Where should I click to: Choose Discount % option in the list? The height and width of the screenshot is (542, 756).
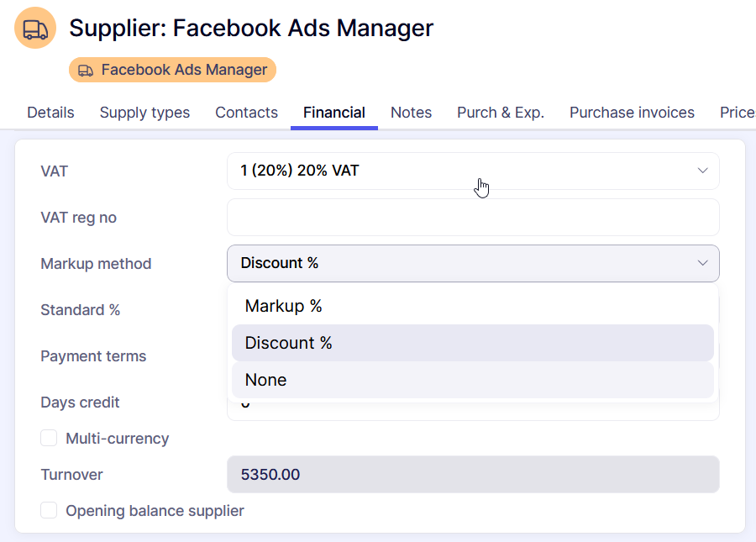288,343
